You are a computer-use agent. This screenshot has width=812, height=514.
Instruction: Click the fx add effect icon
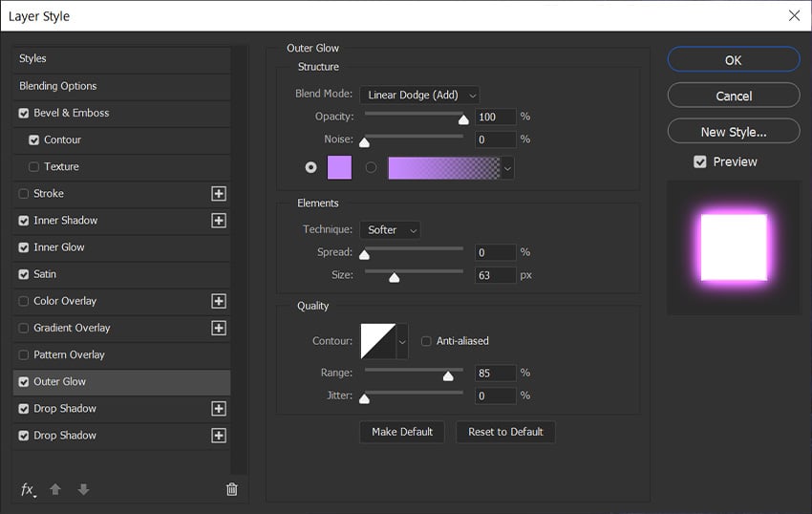28,489
